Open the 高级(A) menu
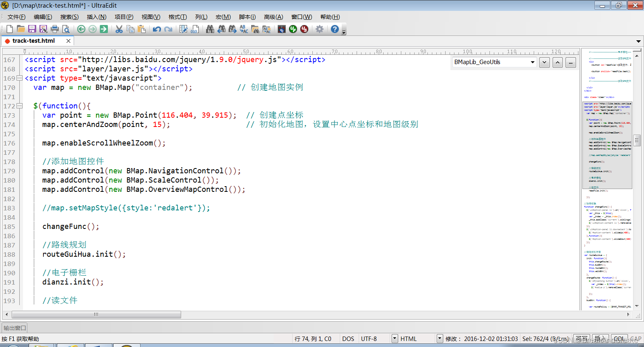This screenshot has width=644, height=347. point(274,17)
